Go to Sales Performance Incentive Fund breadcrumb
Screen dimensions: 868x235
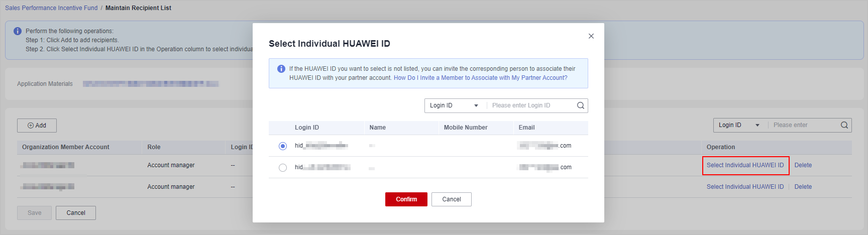tap(51, 8)
